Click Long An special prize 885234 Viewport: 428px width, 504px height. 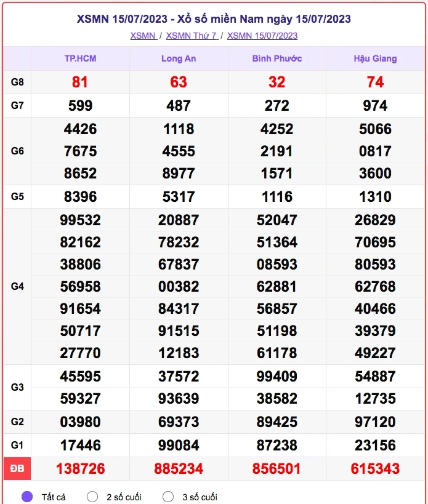coord(179,469)
